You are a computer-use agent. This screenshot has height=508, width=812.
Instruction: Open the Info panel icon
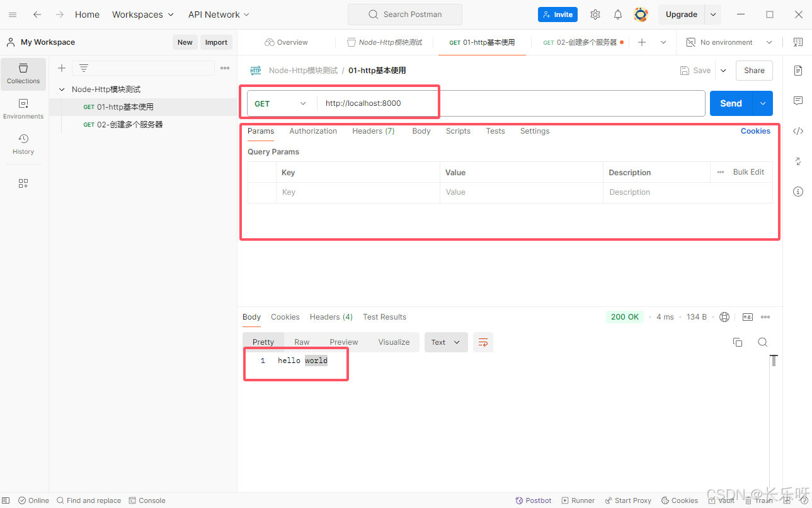798,192
